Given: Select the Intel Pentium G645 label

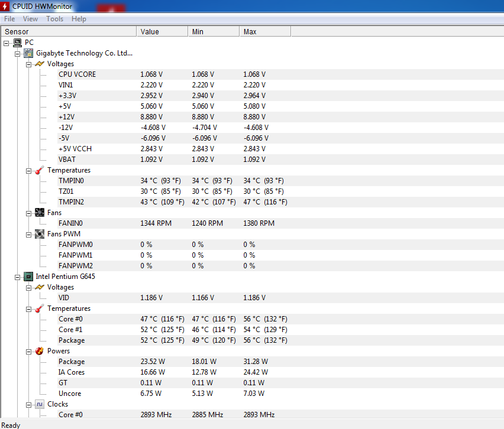Looking at the screenshot, I should pyautogui.click(x=65, y=277).
